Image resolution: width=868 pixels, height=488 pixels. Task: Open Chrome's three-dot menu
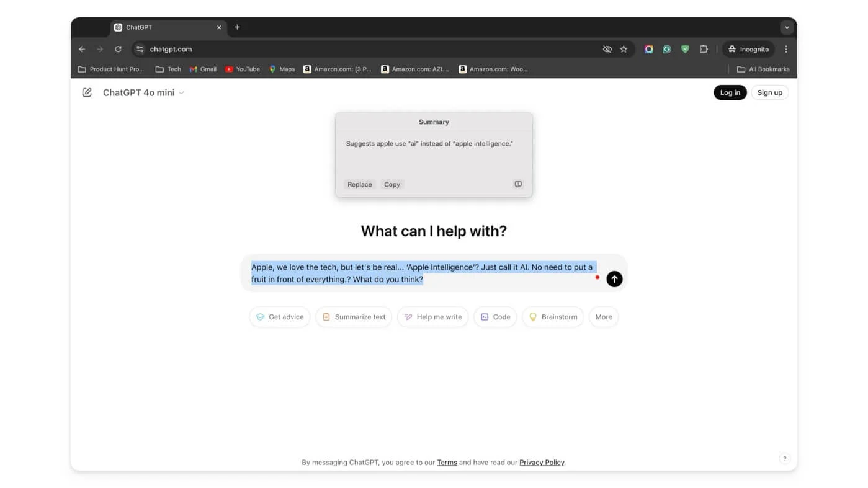786,49
